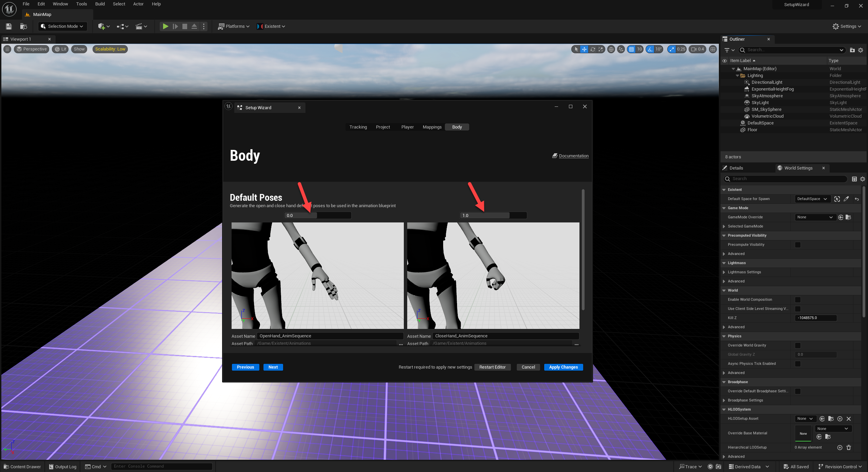This screenshot has width=868, height=472.
Task: Click the Outliner settings gear icon
Action: coord(861,50)
